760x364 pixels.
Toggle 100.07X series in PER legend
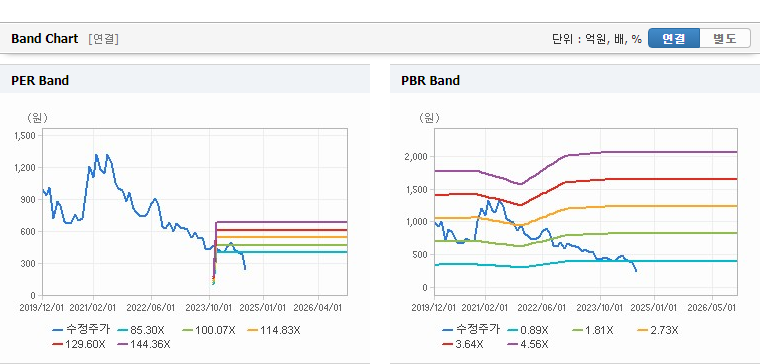pos(209,330)
